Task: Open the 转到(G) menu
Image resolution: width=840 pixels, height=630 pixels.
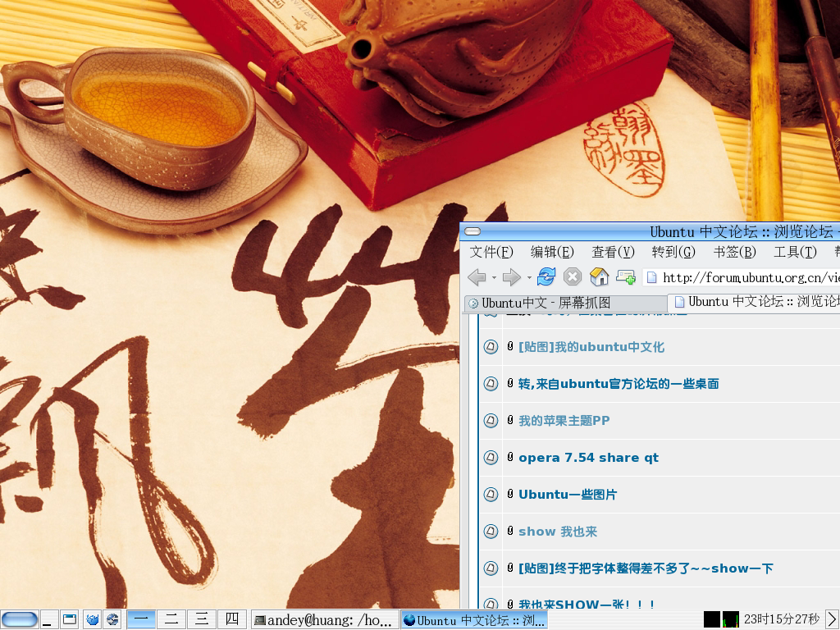Action: coord(673,252)
